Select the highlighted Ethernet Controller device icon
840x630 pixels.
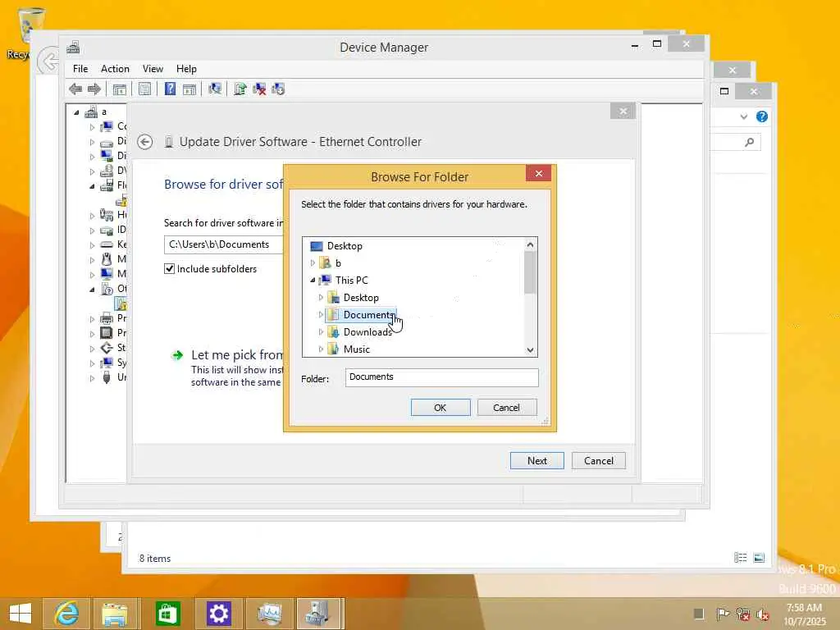[x=121, y=304]
